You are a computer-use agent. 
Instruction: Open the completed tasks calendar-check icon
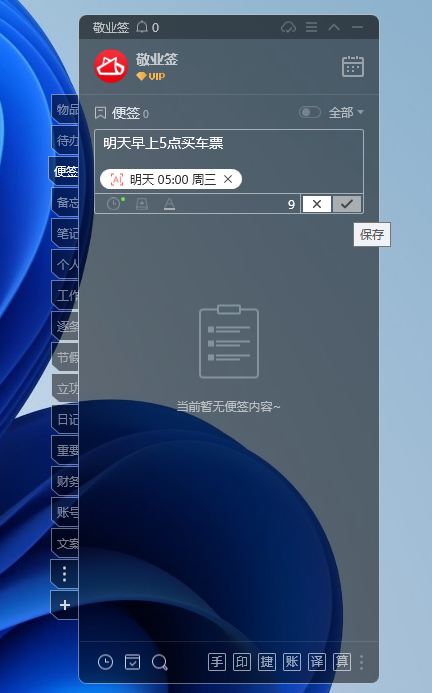pos(132,662)
